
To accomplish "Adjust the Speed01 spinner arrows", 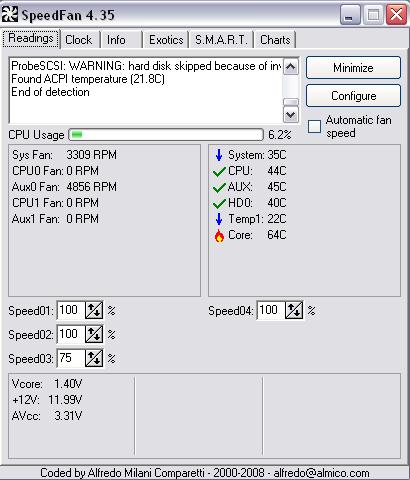I will pos(94,310).
